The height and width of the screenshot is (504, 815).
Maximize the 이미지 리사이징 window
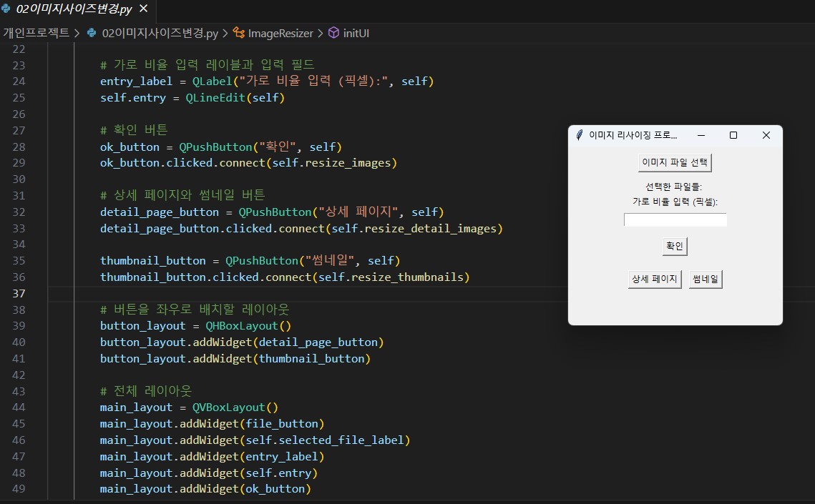733,135
